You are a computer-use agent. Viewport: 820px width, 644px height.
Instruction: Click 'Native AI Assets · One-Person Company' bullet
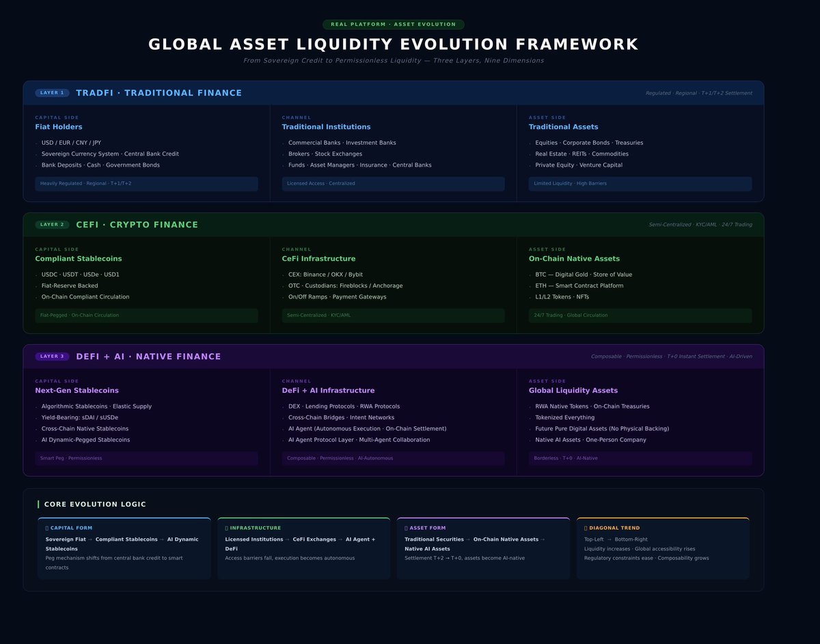coord(590,440)
